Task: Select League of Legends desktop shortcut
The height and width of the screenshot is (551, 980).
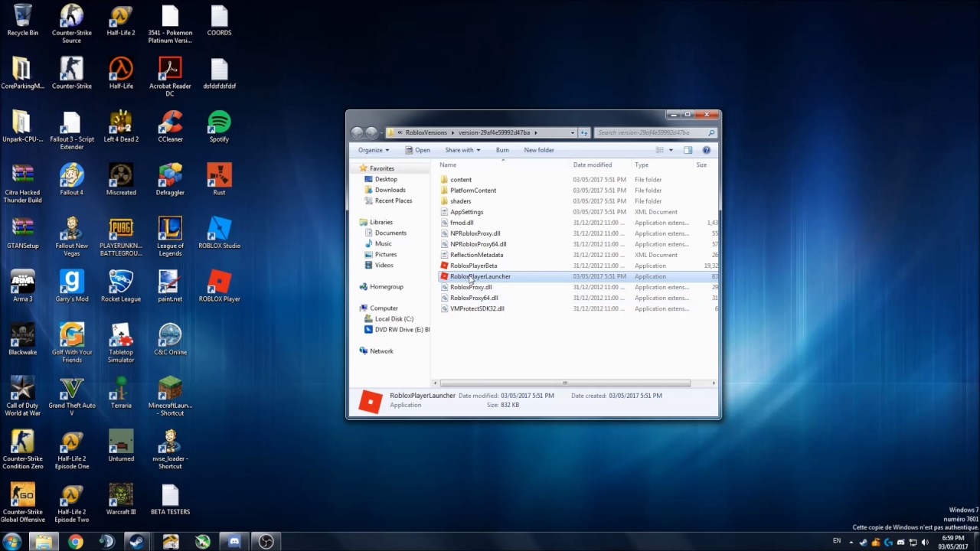Action: pyautogui.click(x=170, y=236)
